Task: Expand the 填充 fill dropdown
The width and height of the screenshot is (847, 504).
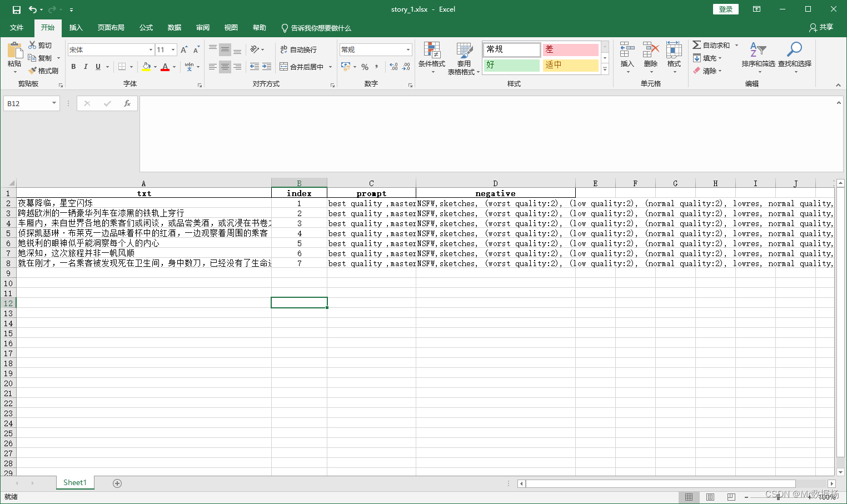Action: (x=720, y=58)
